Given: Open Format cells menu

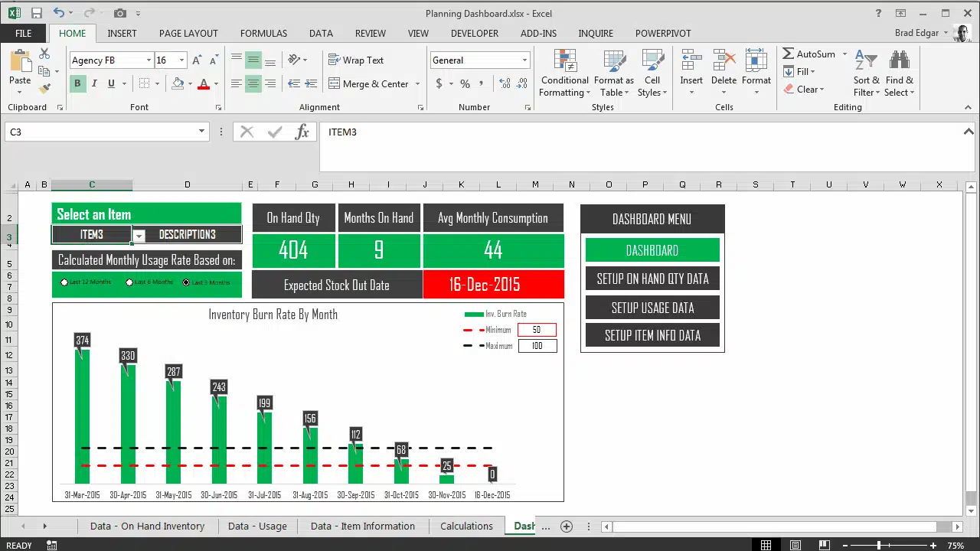Looking at the screenshot, I should (756, 73).
